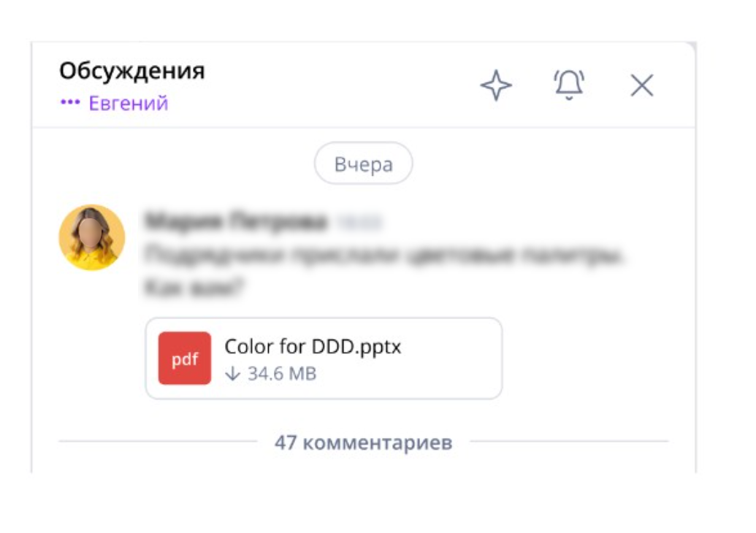This screenshot has width=756, height=533.
Task: Click the divider line left of 47 комментариев
Action: click(x=157, y=442)
